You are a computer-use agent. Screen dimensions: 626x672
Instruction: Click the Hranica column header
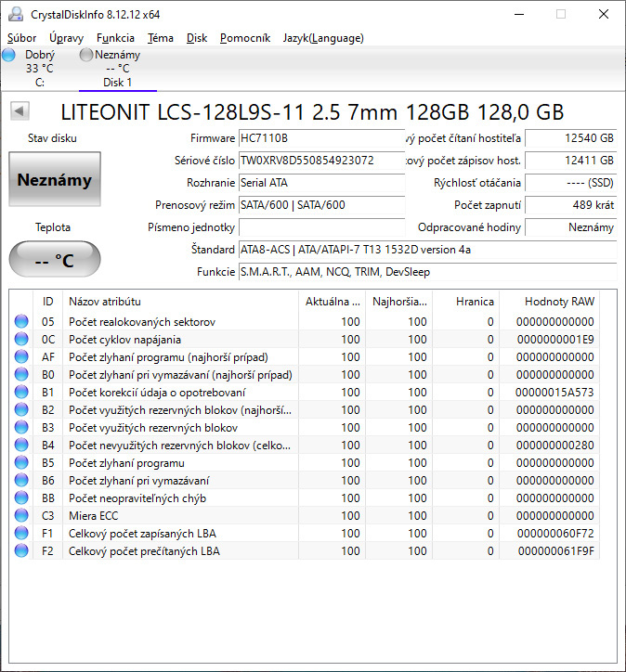465,302
